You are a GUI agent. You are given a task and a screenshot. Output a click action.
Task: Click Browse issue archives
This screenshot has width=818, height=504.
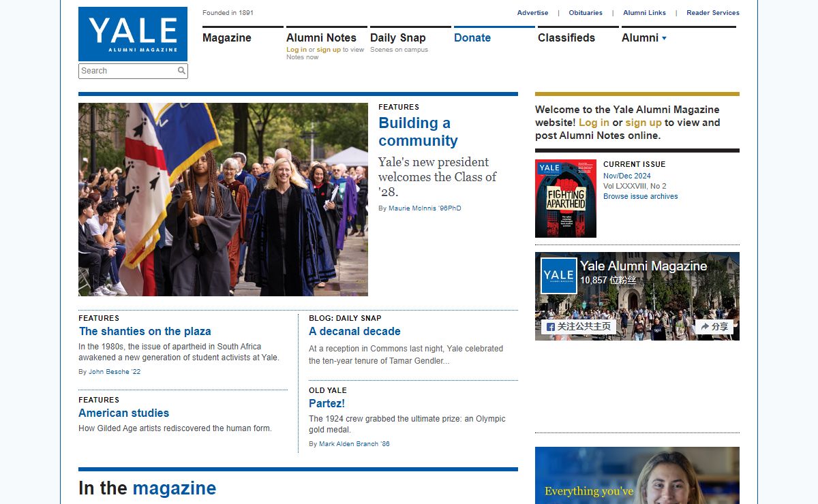coord(641,196)
